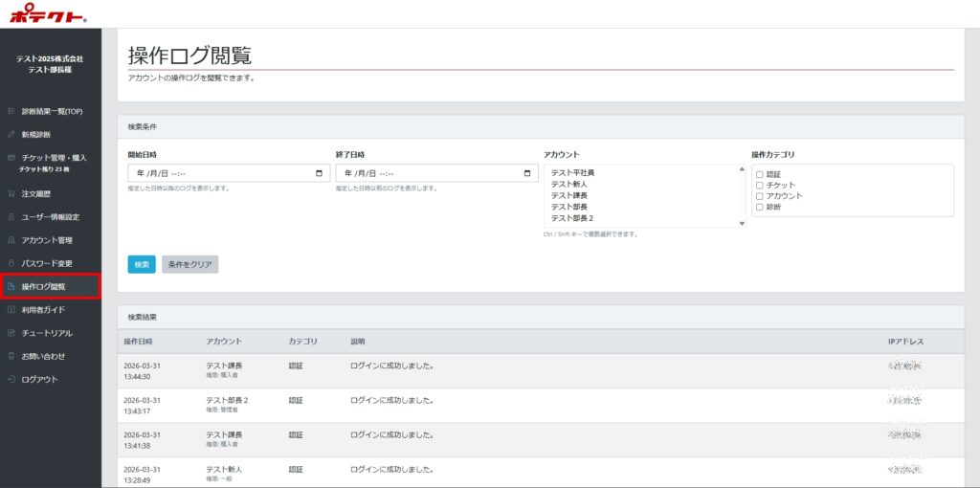Click the logout icon beside ログアウト
This screenshot has height=488, width=980.
click(11, 379)
